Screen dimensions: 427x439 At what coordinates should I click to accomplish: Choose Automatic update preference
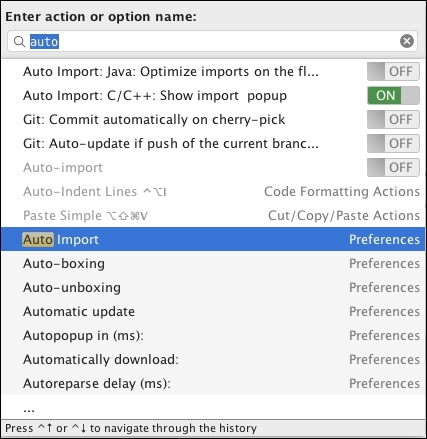pos(213,311)
